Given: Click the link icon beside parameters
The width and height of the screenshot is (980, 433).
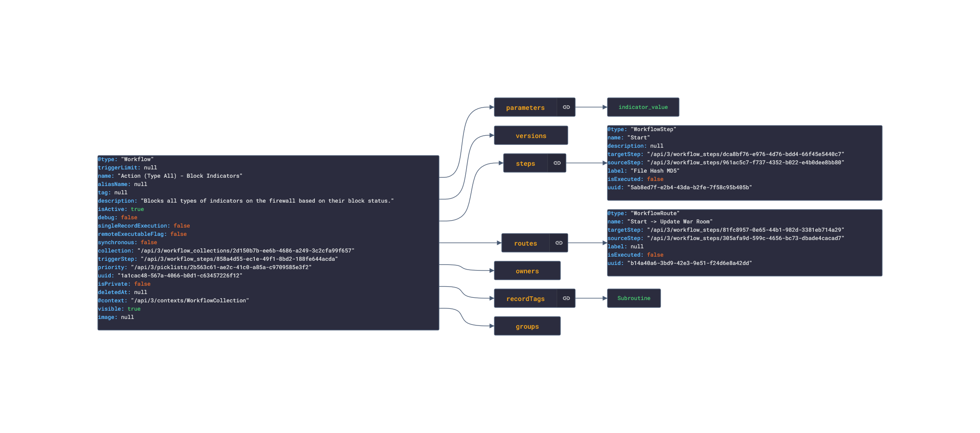Looking at the screenshot, I should coord(566,107).
